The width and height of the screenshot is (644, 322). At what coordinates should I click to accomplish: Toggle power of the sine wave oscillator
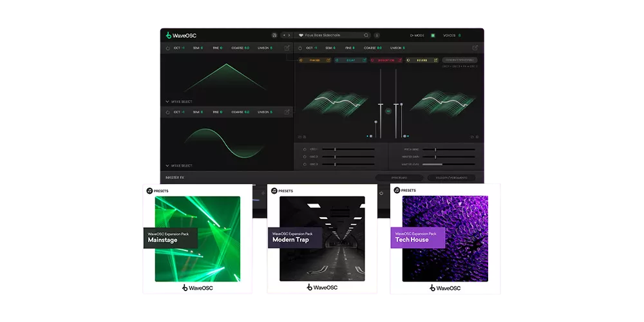167,112
